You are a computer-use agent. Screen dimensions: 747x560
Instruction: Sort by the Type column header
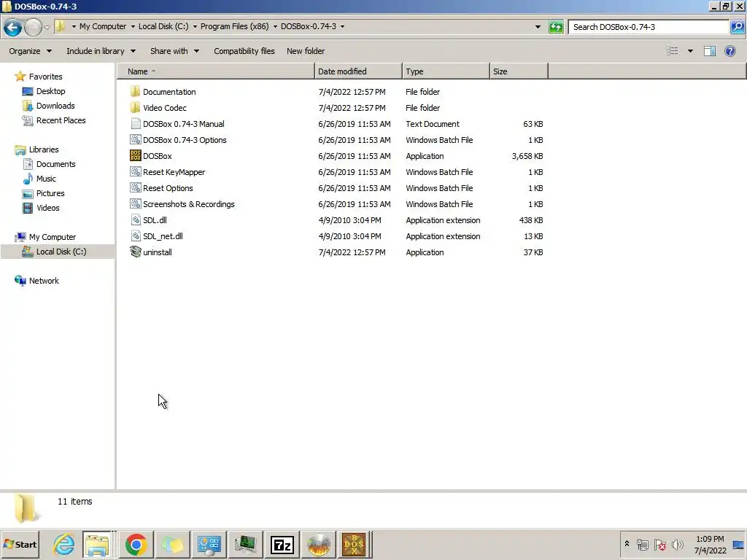pyautogui.click(x=446, y=71)
